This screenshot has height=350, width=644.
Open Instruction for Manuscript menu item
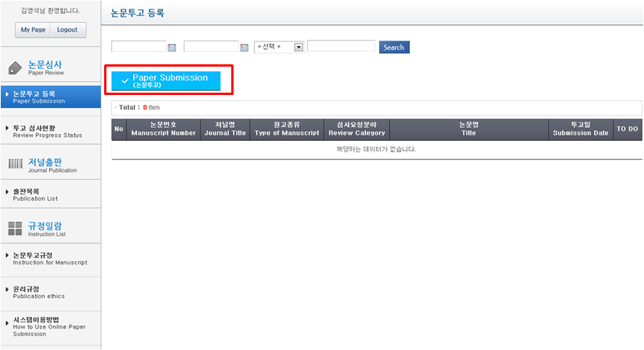pos(51,259)
